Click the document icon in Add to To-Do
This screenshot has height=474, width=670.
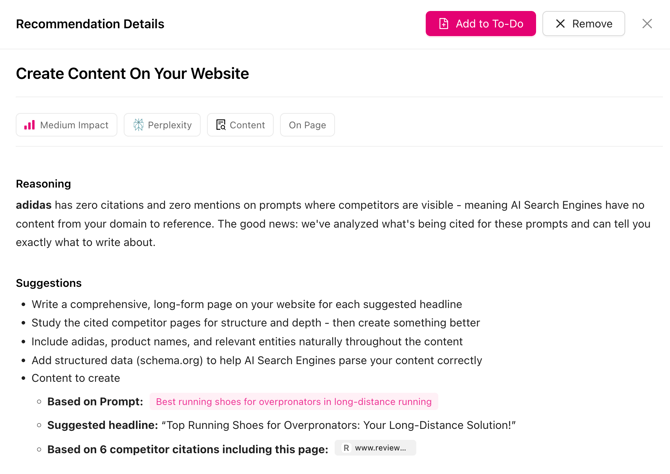tap(444, 24)
